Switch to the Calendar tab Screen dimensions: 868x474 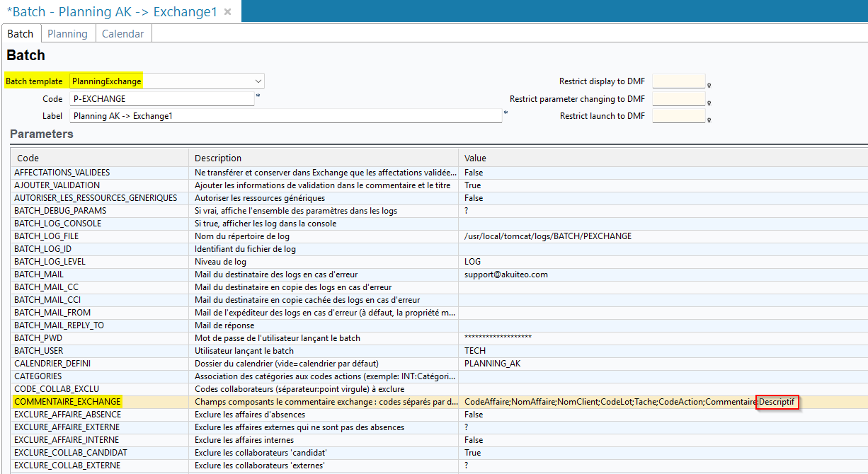[122, 34]
